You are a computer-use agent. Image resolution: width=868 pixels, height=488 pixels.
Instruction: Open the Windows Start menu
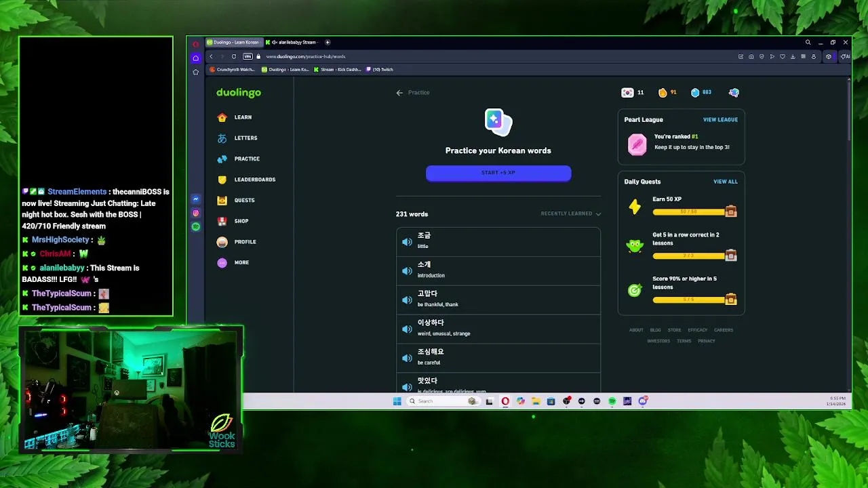(397, 401)
